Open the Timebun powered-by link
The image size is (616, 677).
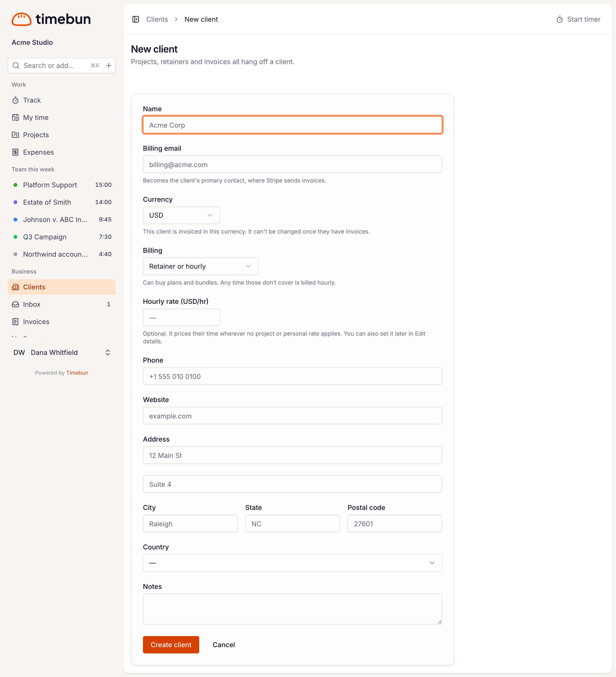point(77,373)
